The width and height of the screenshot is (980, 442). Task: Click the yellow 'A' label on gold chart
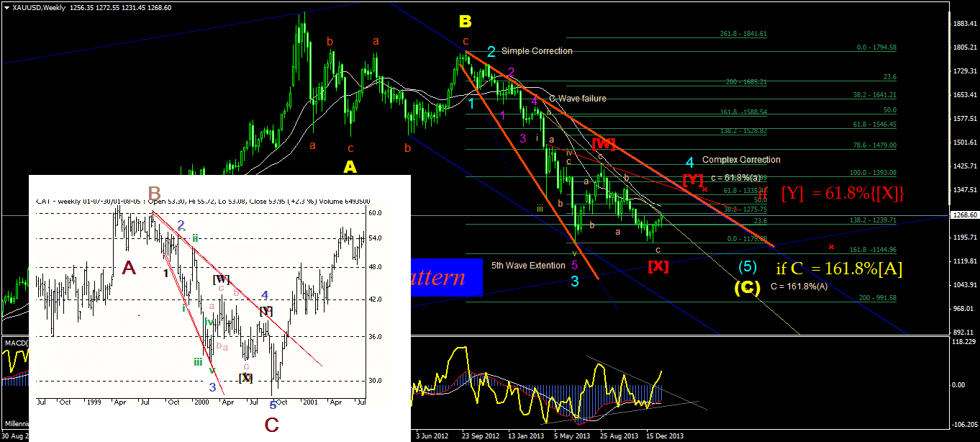350,167
